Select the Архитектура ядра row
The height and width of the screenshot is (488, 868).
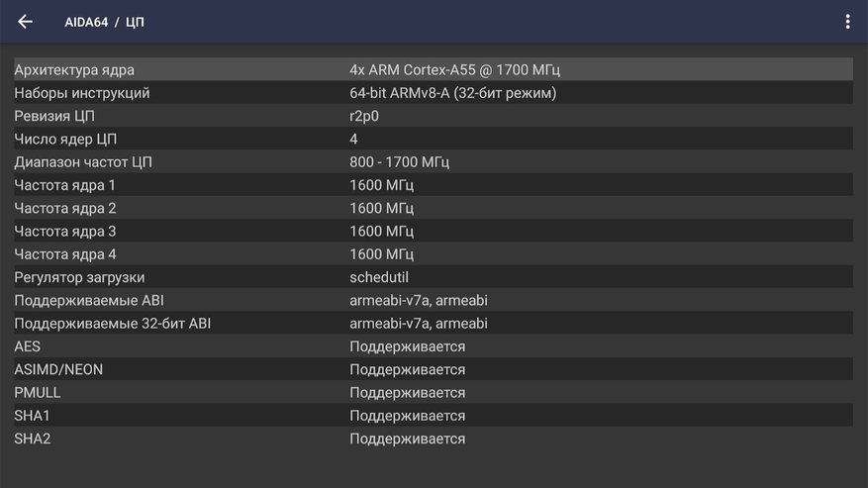[x=433, y=69]
